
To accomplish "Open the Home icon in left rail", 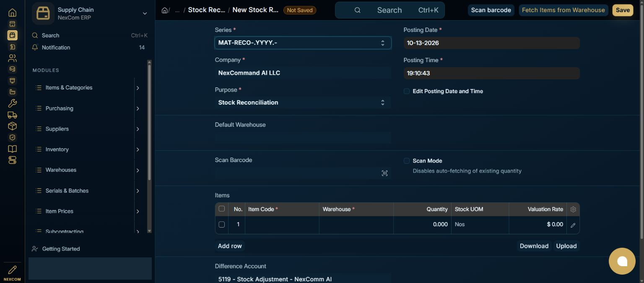I will pyautogui.click(x=12, y=13).
